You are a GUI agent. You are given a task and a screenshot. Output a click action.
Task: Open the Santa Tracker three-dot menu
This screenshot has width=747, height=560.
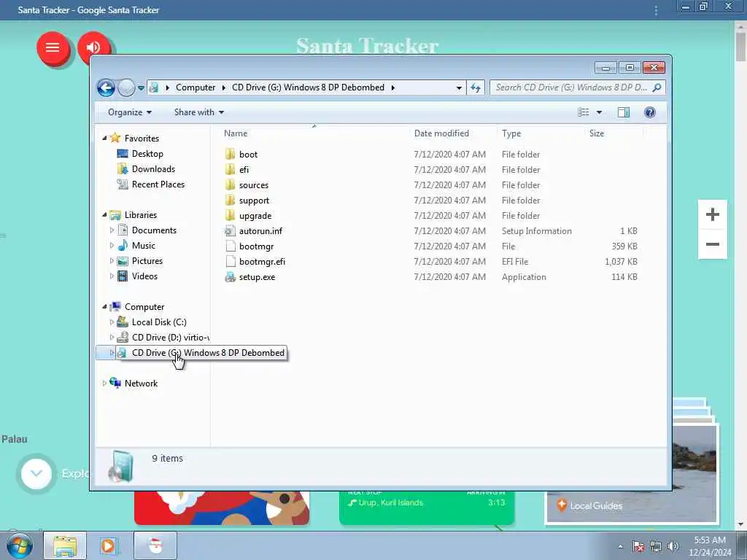tap(656, 10)
